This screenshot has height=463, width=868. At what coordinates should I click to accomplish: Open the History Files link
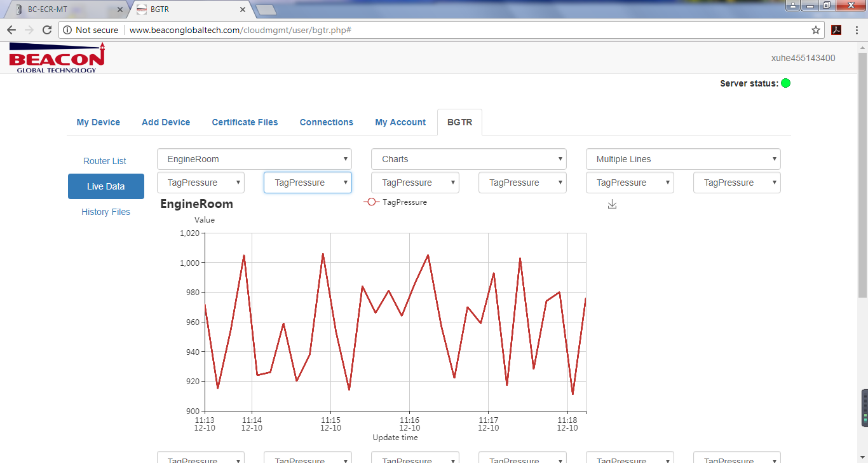[105, 212]
